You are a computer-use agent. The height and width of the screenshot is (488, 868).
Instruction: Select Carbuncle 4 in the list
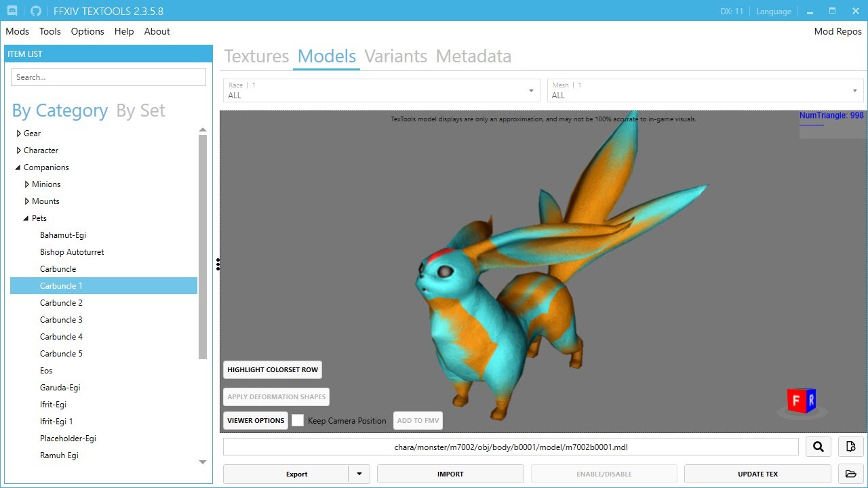61,337
